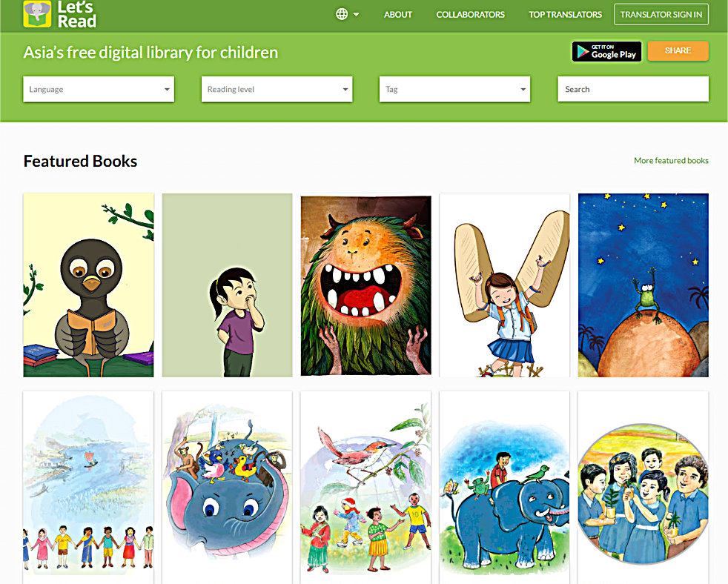Expand the Language dropdown
Image resolution: width=728 pixels, height=584 pixels.
pyautogui.click(x=99, y=89)
